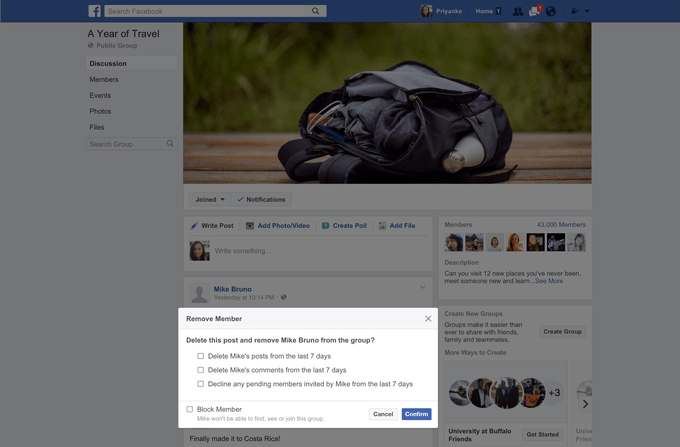Viewport: 680px width, 447px height.
Task: Tick the Block Member checkbox
Action: [x=190, y=409]
